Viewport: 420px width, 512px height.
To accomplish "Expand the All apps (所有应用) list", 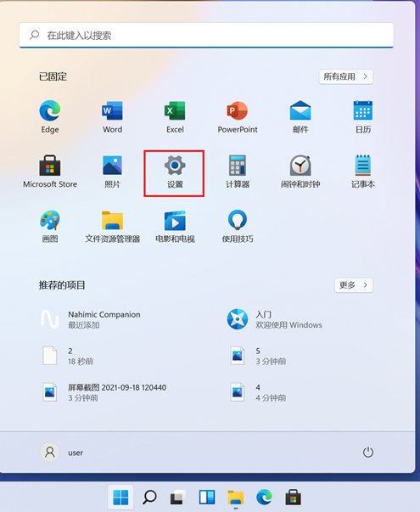I will [346, 76].
